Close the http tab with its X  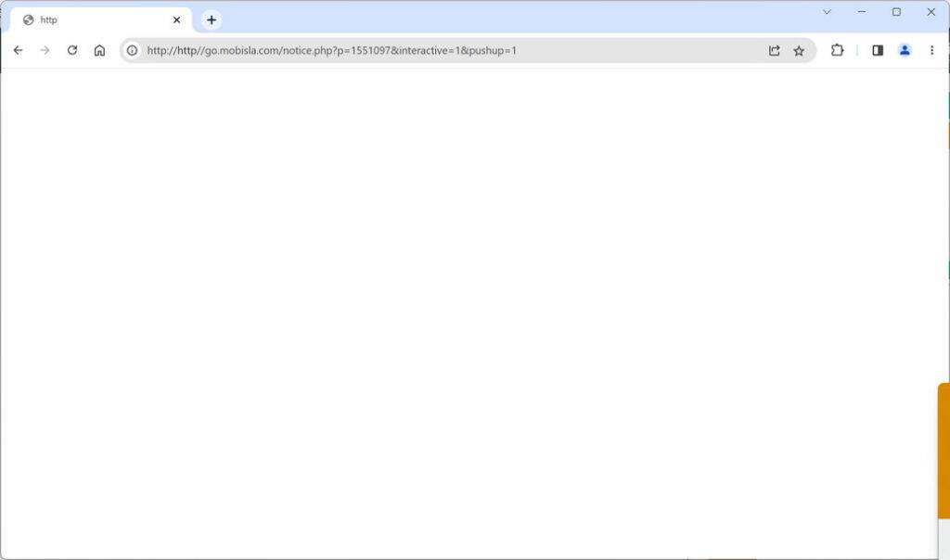176,19
